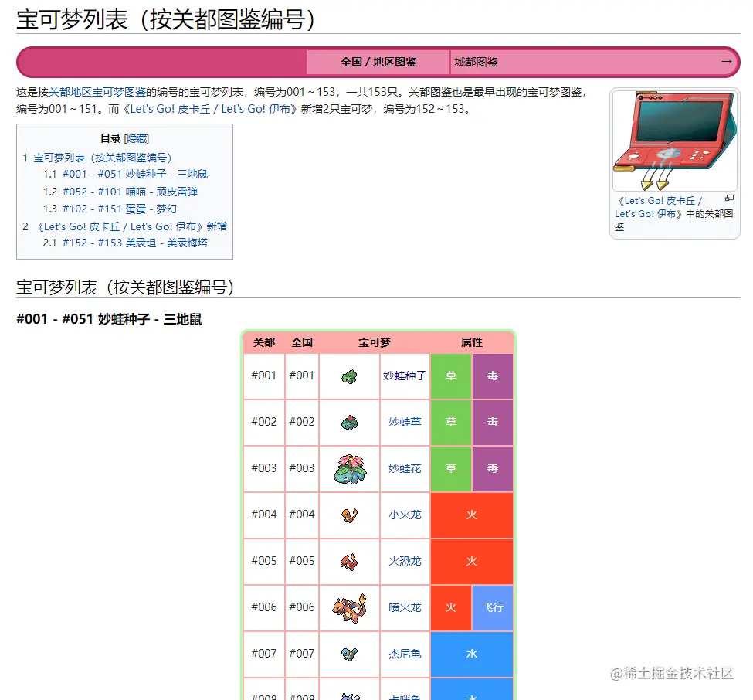Click the 妙蛙草 sprite image
753x700 pixels.
click(x=349, y=423)
